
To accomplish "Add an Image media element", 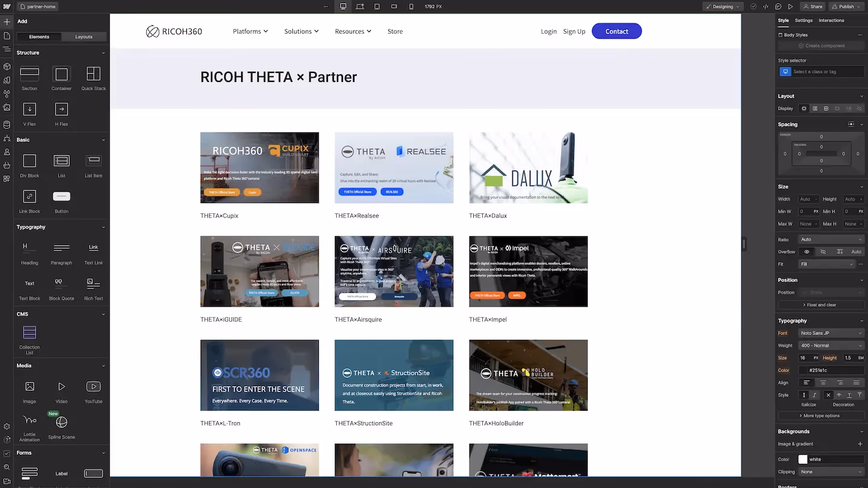I will tap(30, 391).
